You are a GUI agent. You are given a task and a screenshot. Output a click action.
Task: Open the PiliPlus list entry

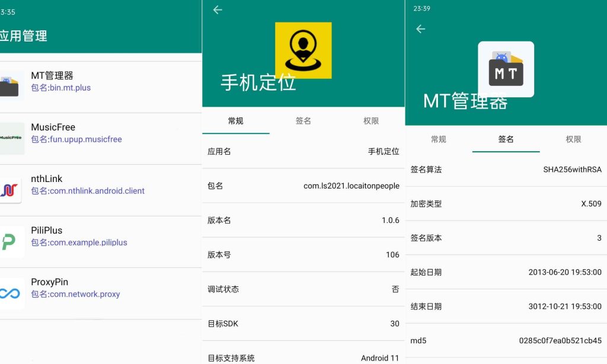click(x=101, y=242)
